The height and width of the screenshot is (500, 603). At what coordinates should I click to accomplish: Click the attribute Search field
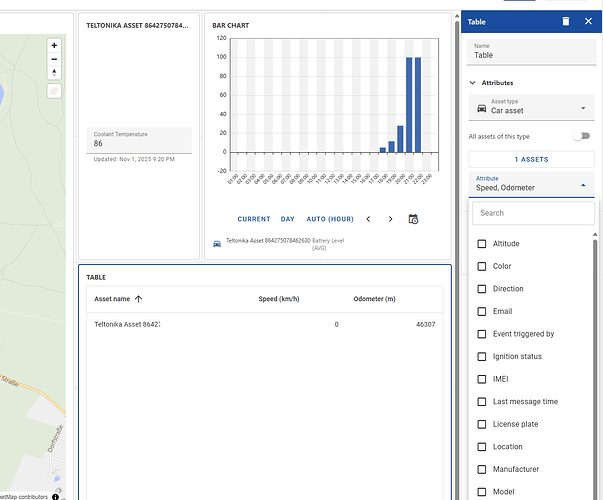531,213
